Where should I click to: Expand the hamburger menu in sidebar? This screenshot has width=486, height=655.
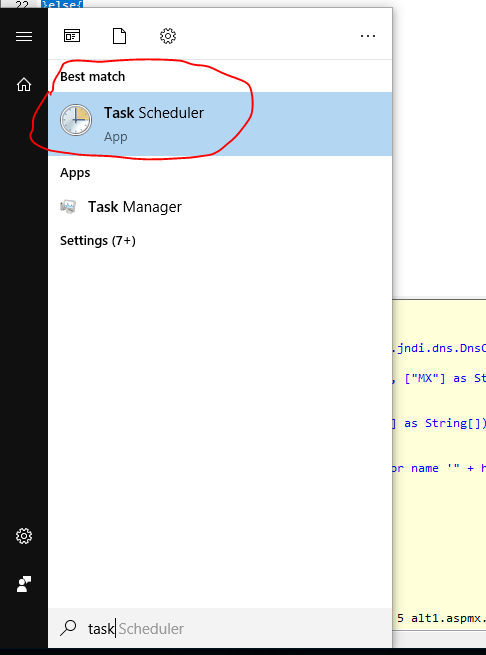(24, 36)
